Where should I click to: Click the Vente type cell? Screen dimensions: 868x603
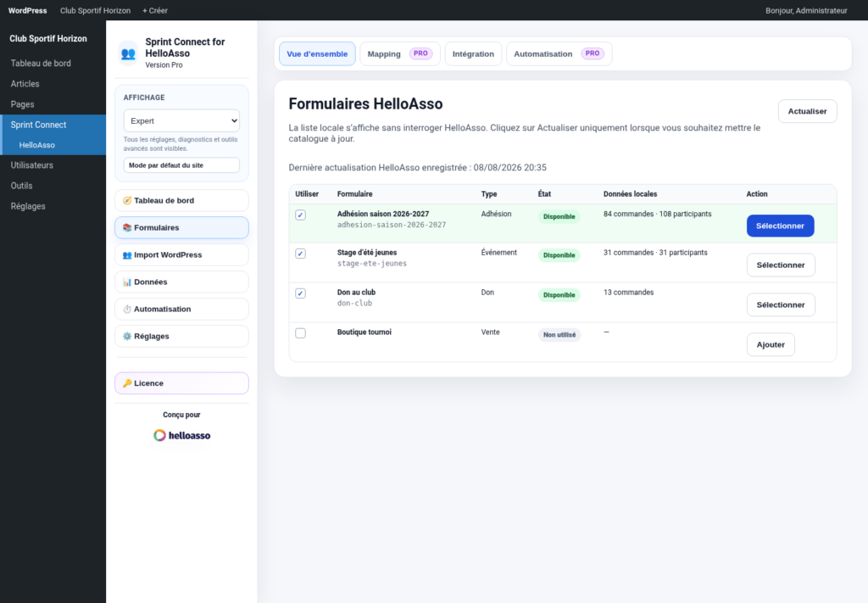coord(491,332)
